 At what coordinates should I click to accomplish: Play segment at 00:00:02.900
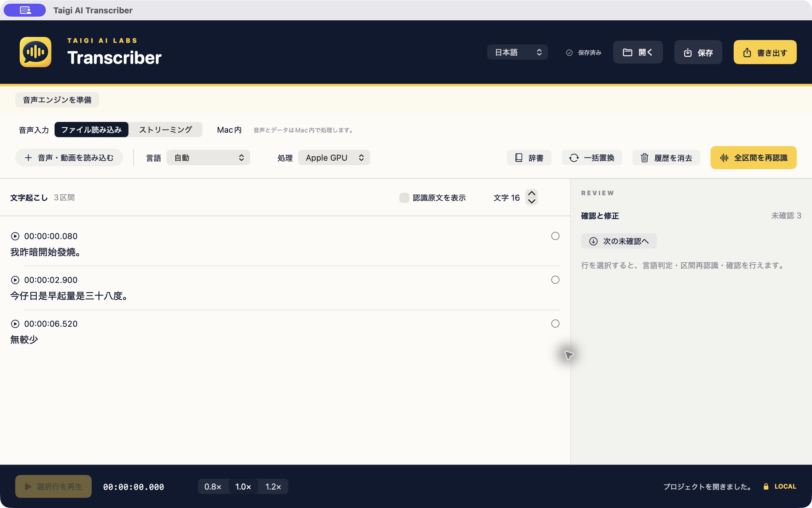pos(15,280)
